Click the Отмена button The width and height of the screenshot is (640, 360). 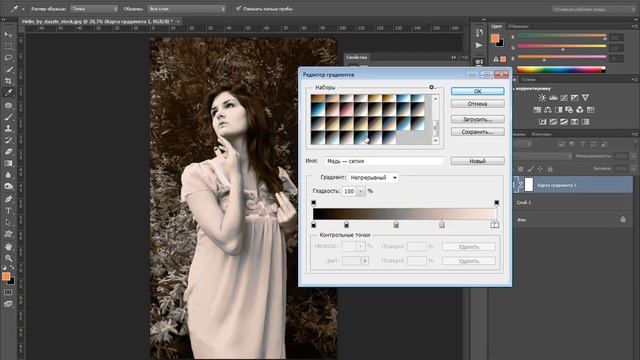pyautogui.click(x=478, y=104)
